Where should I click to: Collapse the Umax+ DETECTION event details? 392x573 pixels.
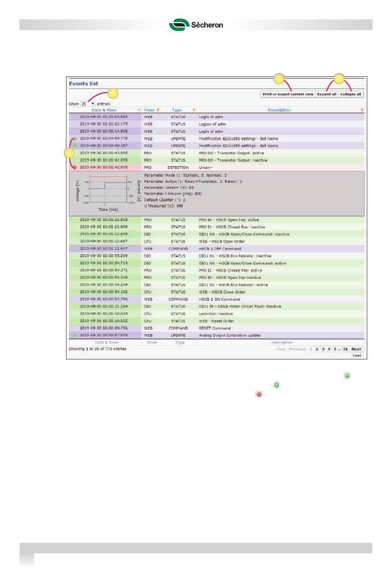[x=75, y=167]
